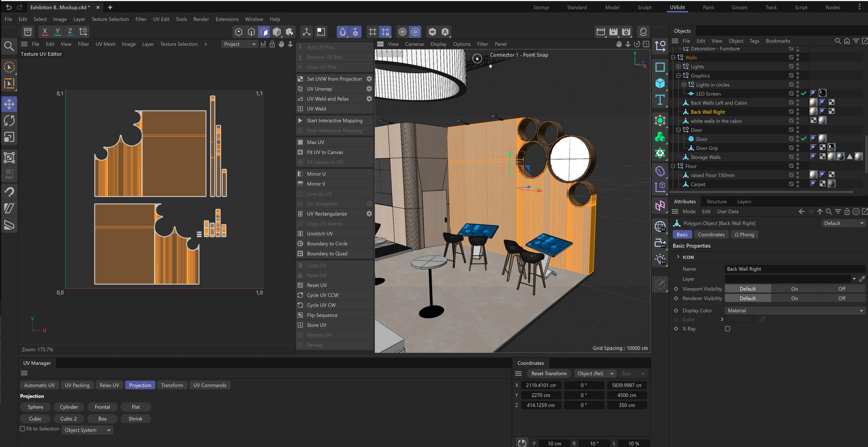Lock the Y axis

pyautogui.click(x=57, y=32)
